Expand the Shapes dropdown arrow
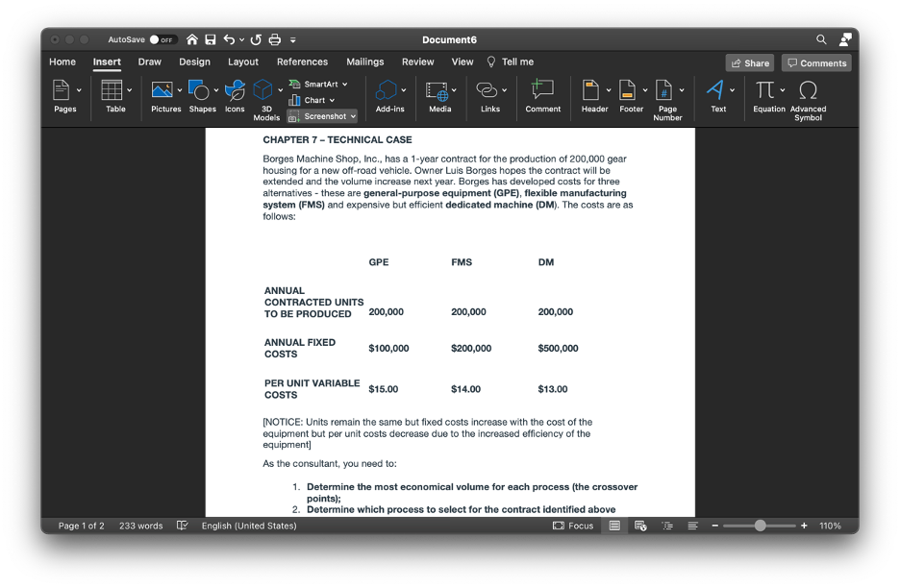 [x=215, y=90]
